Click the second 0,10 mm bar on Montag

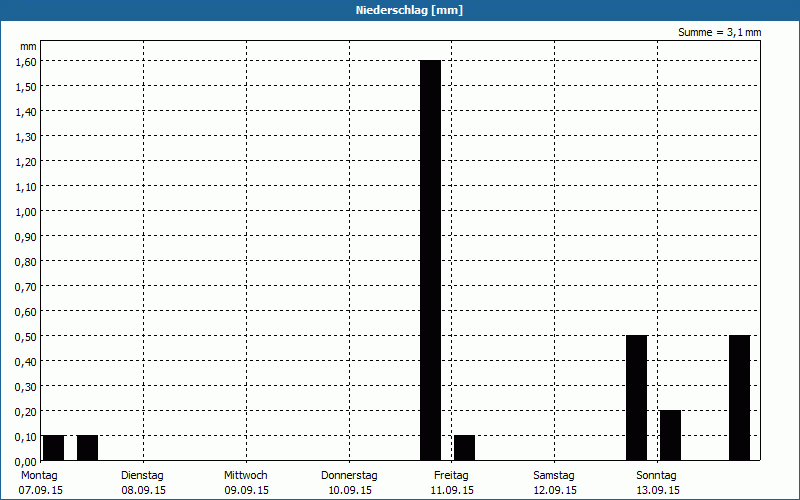point(87,447)
